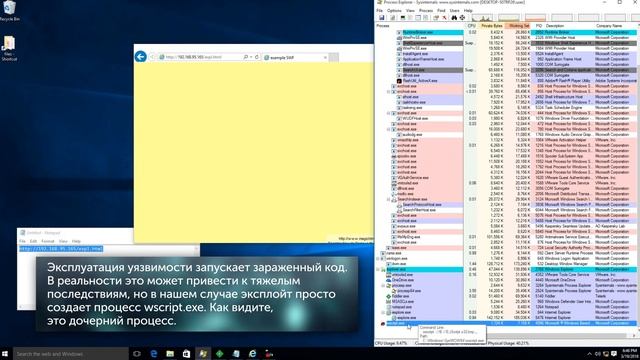Open the new tab button in Internet Explorer
The width and height of the screenshot is (640, 360).
pos(334,58)
